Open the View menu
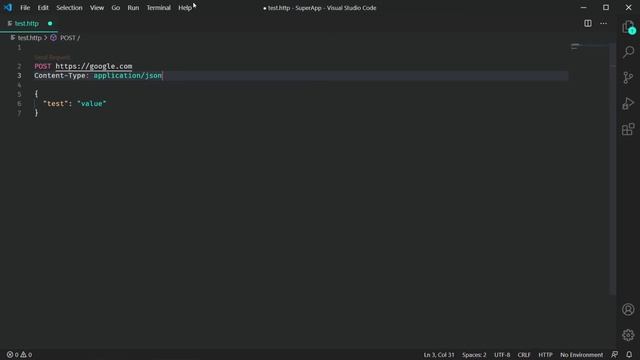640x360 pixels. 97,8
